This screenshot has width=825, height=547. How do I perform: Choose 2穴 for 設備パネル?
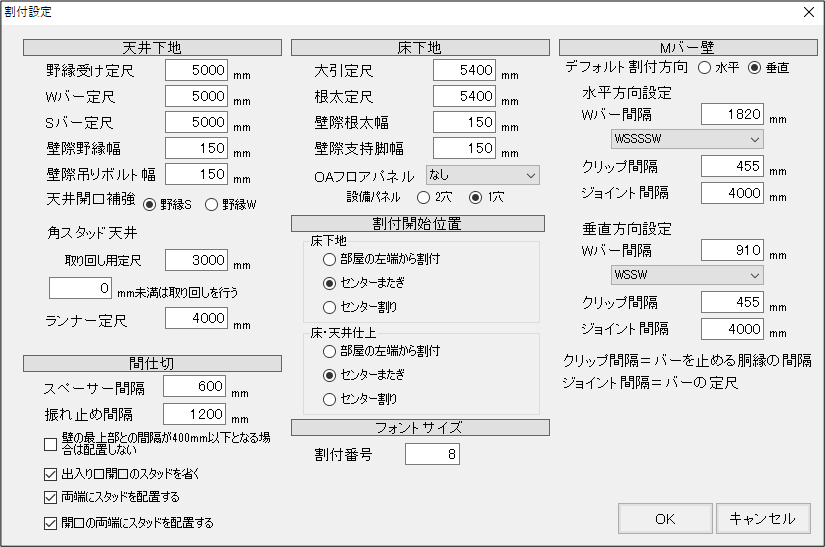tap(423, 197)
